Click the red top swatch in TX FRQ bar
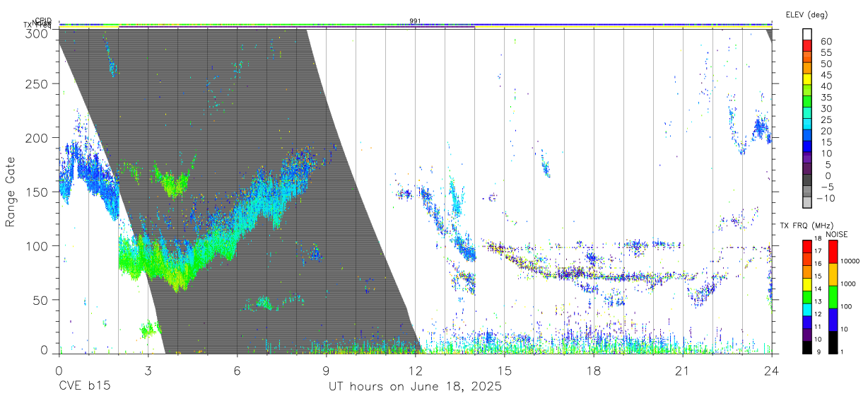The width and height of the screenshot is (868, 401). coord(807,246)
